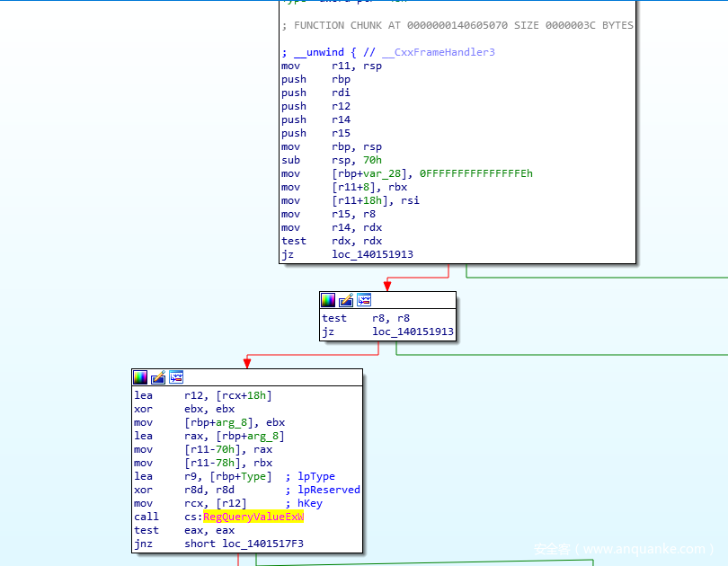The image size is (728, 566).
Task: Click edit icon on RegQueryValueExW node
Action: click(x=158, y=377)
